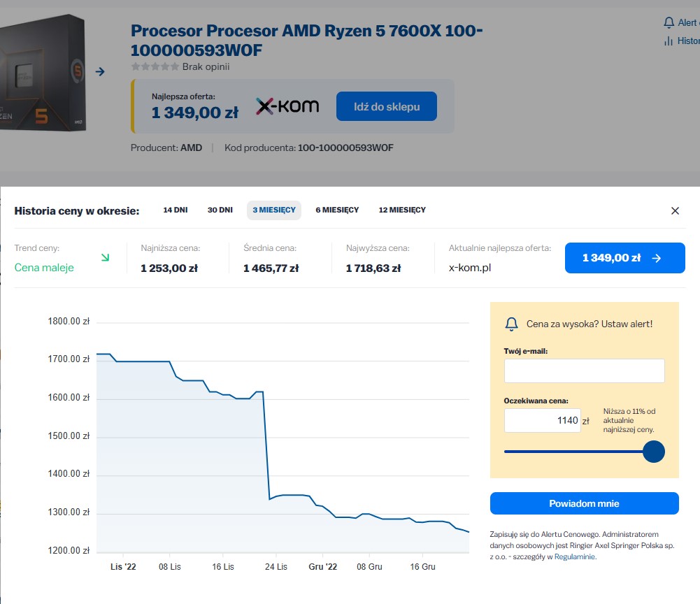Click the 1800.00 zł axis label
Viewport: 700px width, 604px height.
pos(69,321)
